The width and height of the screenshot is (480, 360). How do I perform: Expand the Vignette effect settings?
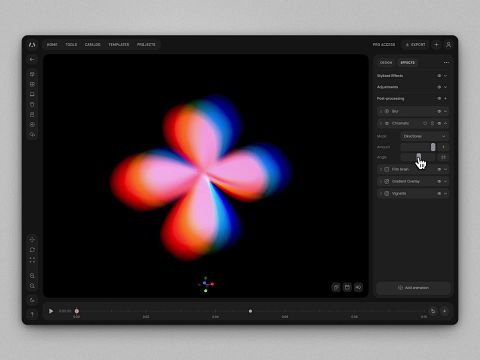[x=445, y=193]
